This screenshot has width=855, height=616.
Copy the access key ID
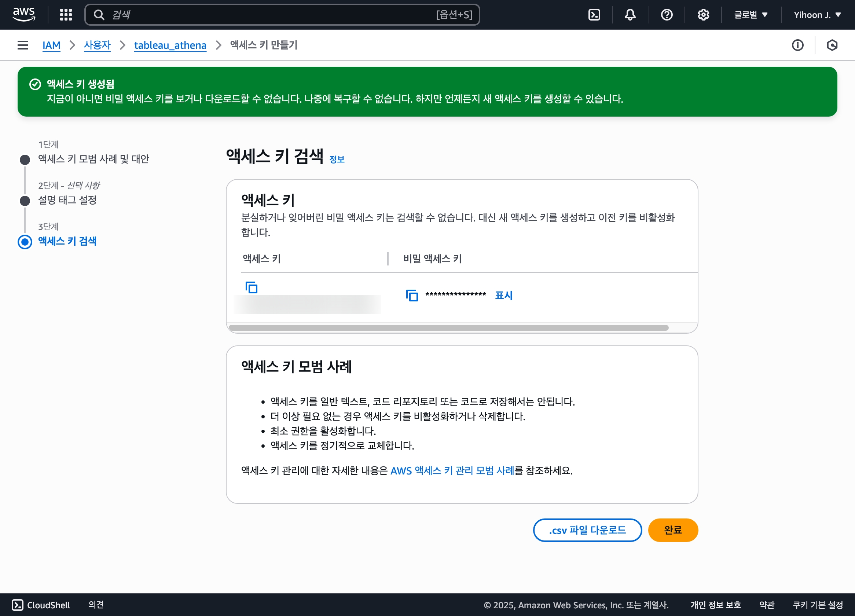(252, 287)
